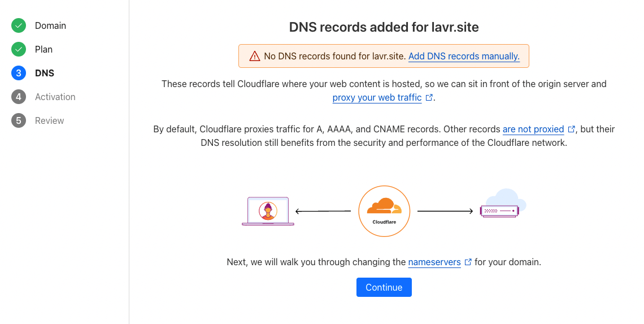This screenshot has width=644, height=324.
Task: Go to the Review step label
Action: (49, 120)
